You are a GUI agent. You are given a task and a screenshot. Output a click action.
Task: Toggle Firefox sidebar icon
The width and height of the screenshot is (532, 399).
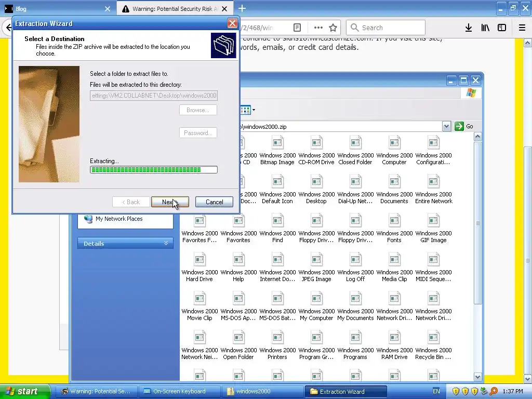502,28
